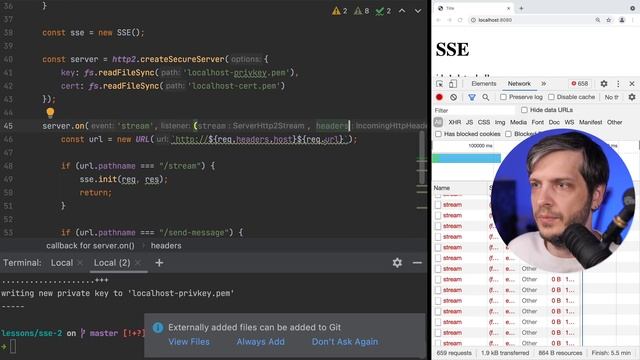
Task: Filter requests by Doc type
Action: 554,122
